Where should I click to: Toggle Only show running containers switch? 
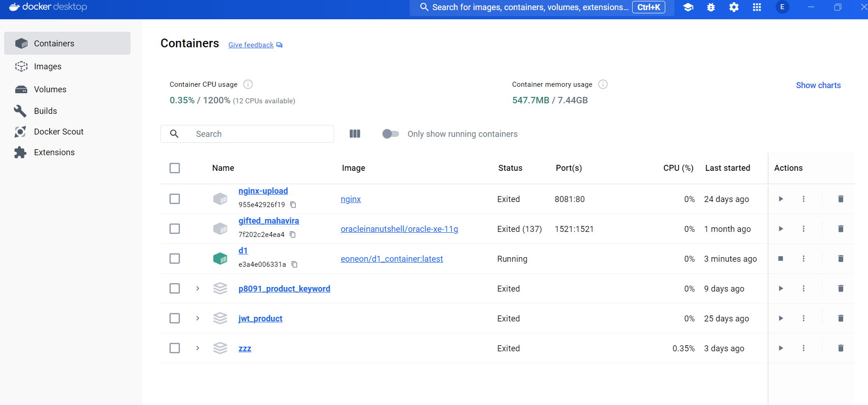390,134
